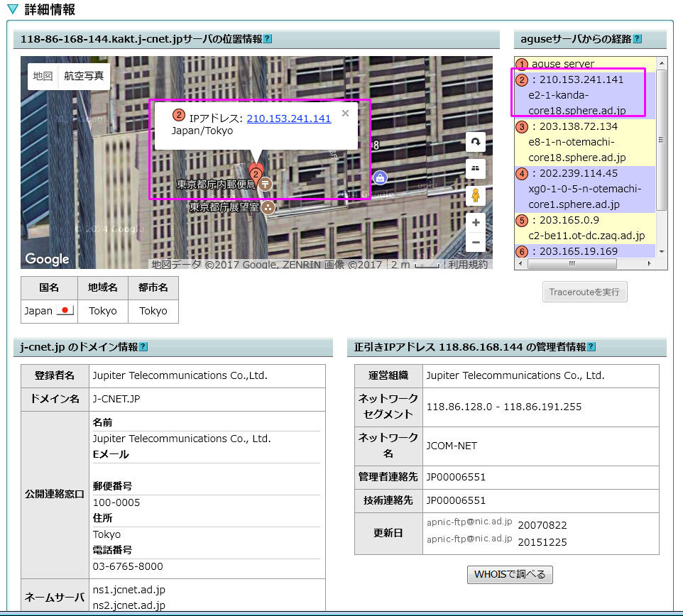
Task: Click the numbered circle 3 in route list
Action: (x=522, y=127)
